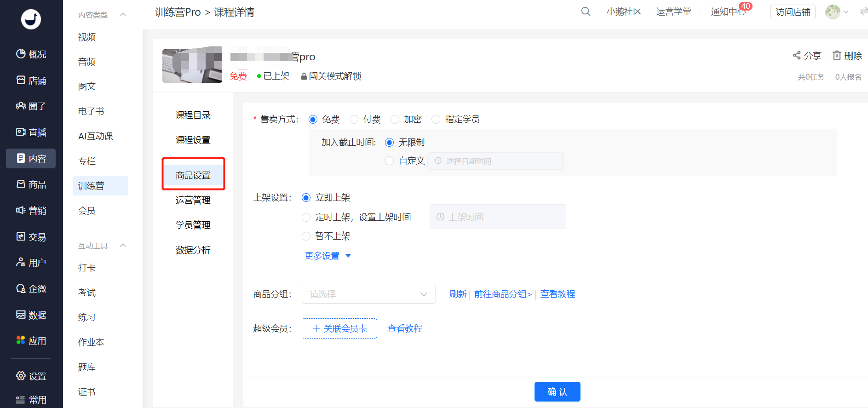
Task: Click the 刷新 refresh link
Action: pos(458,294)
